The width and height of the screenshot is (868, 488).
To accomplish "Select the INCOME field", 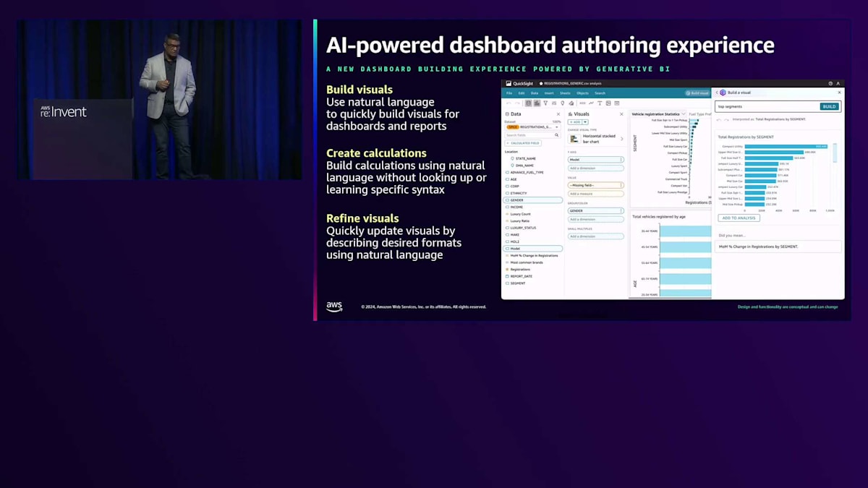I will coord(516,207).
